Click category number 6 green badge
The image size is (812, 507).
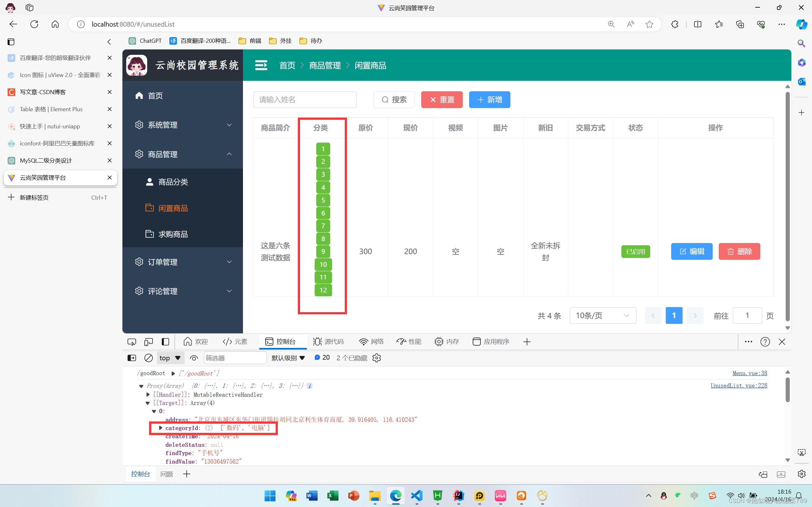[323, 213]
